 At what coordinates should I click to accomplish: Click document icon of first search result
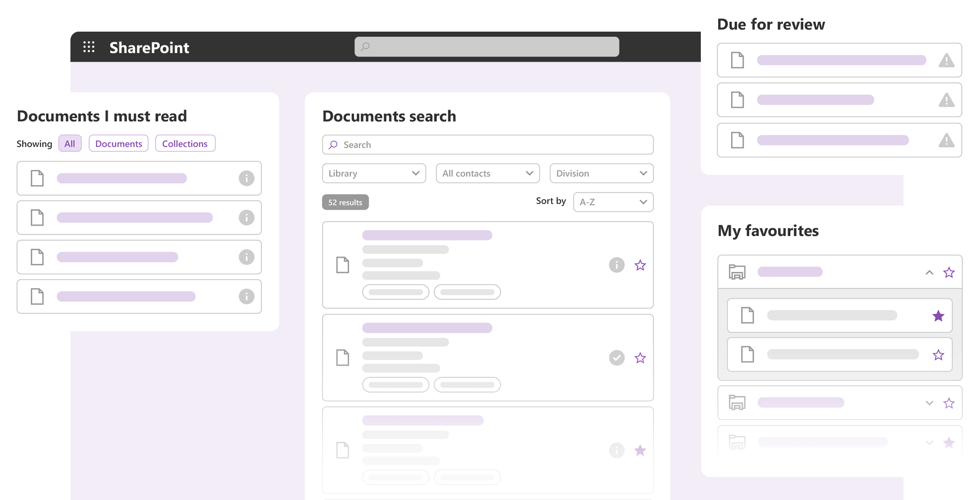click(x=342, y=265)
